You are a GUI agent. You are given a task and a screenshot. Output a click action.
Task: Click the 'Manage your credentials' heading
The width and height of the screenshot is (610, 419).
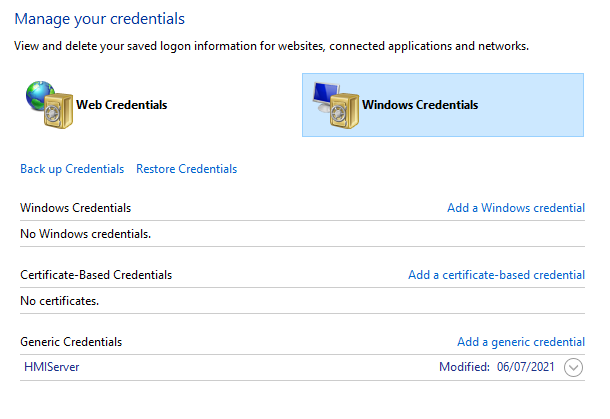point(99,19)
